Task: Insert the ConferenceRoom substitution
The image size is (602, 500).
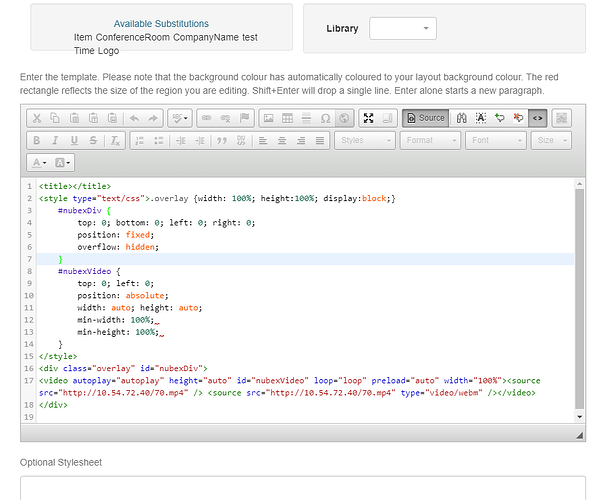Action: point(132,37)
